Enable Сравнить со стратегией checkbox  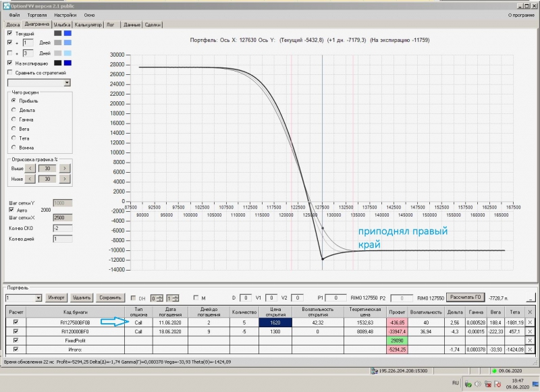click(9, 72)
